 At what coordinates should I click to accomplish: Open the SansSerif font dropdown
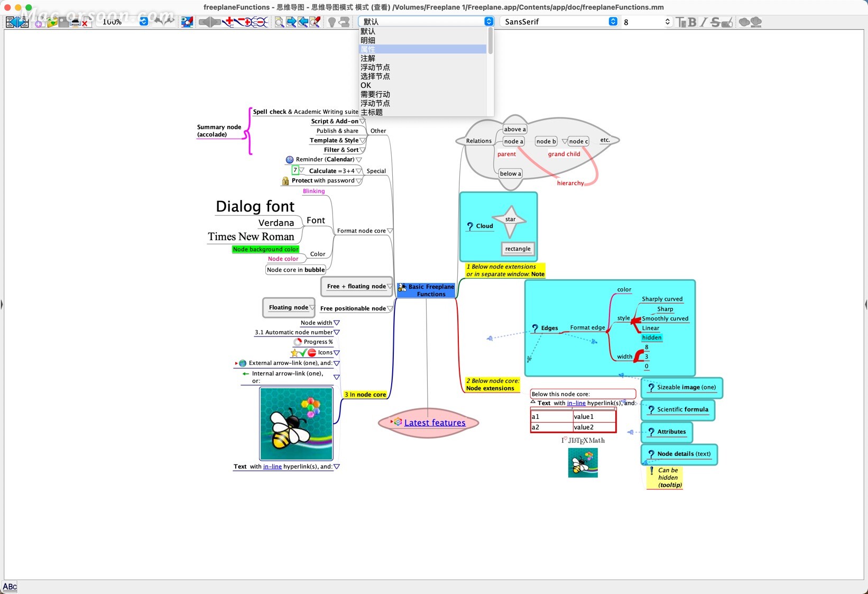613,21
